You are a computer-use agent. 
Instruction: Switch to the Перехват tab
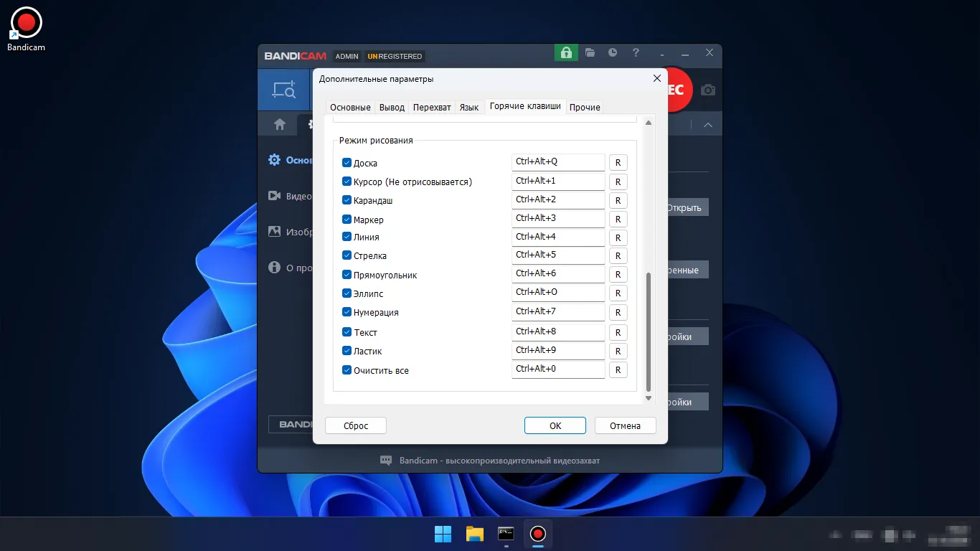(432, 107)
